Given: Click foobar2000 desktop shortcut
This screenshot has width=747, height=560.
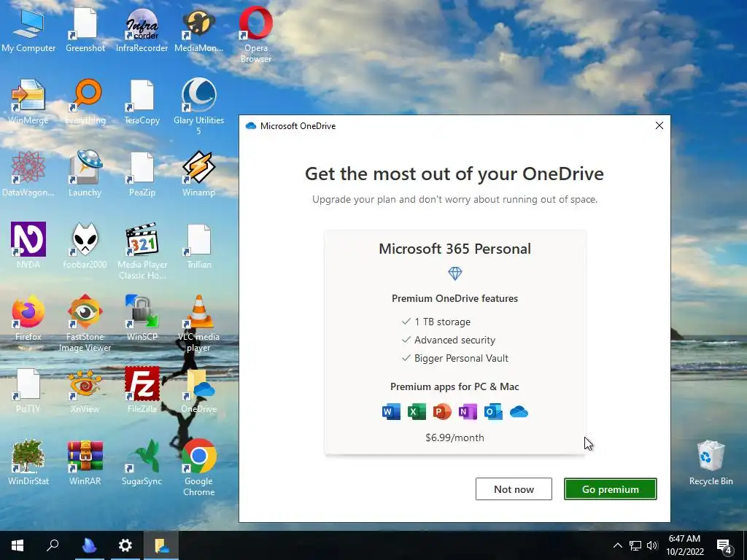Looking at the screenshot, I should [x=85, y=246].
